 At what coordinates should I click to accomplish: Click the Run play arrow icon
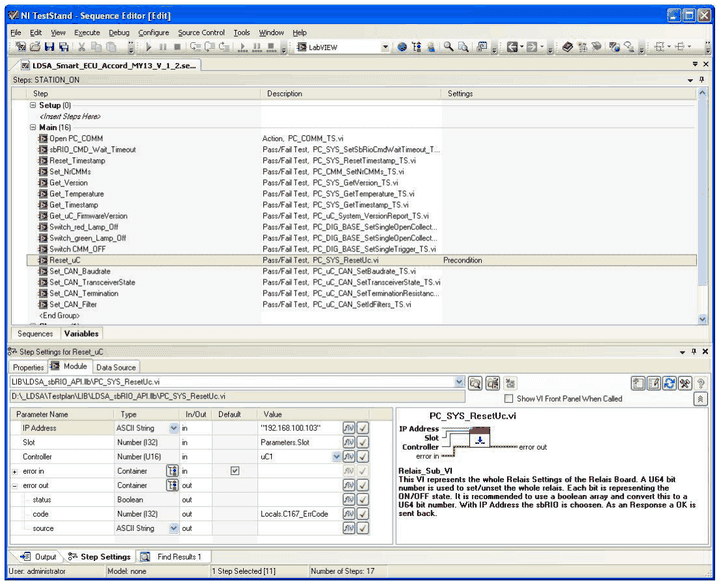click(148, 47)
